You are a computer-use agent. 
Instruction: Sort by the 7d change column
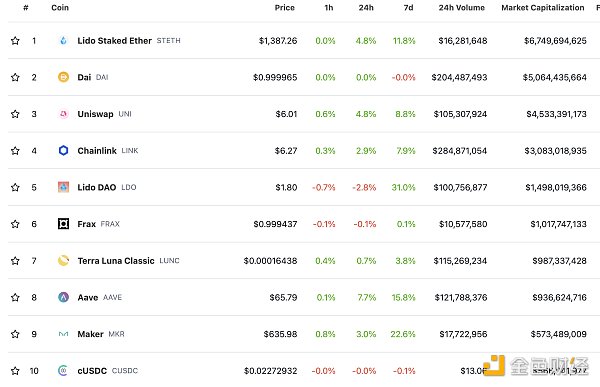pos(408,8)
